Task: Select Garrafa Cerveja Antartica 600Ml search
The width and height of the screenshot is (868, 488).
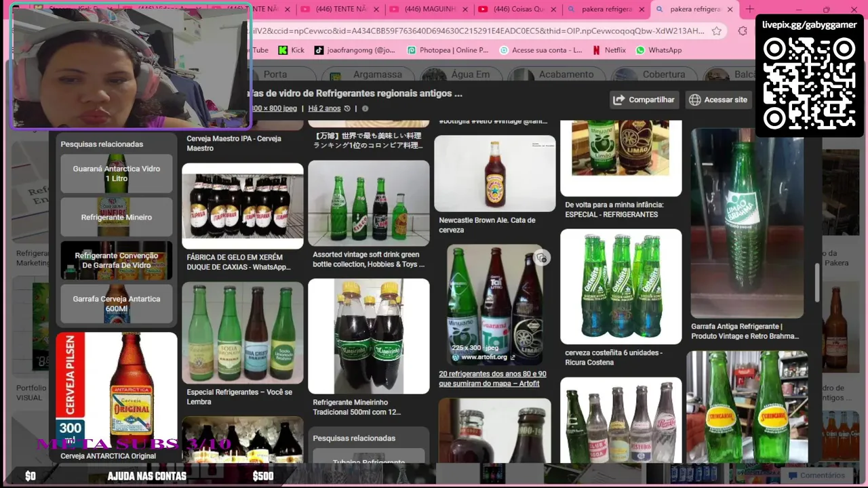Action: 117,304
